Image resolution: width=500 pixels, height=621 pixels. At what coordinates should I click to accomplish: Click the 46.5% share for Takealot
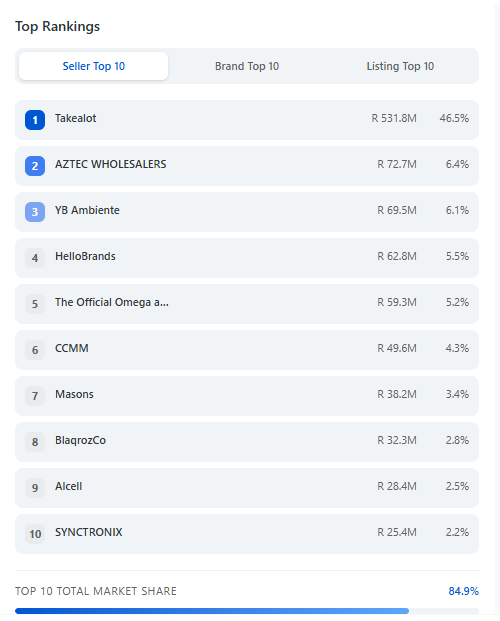click(x=454, y=118)
